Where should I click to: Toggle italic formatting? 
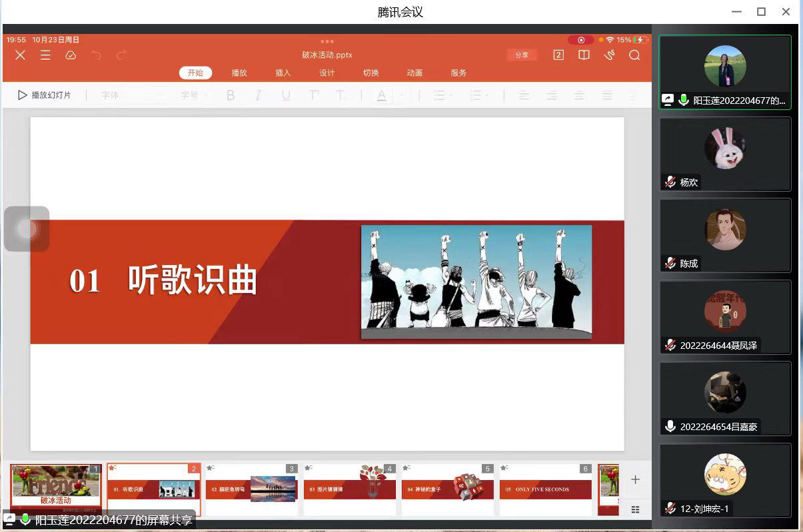[258, 95]
